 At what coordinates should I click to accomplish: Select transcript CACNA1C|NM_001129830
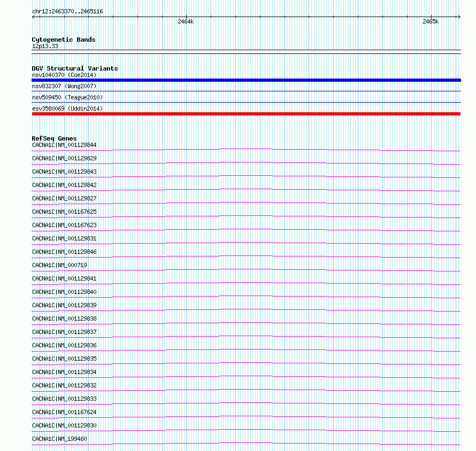pyautogui.click(x=64, y=425)
